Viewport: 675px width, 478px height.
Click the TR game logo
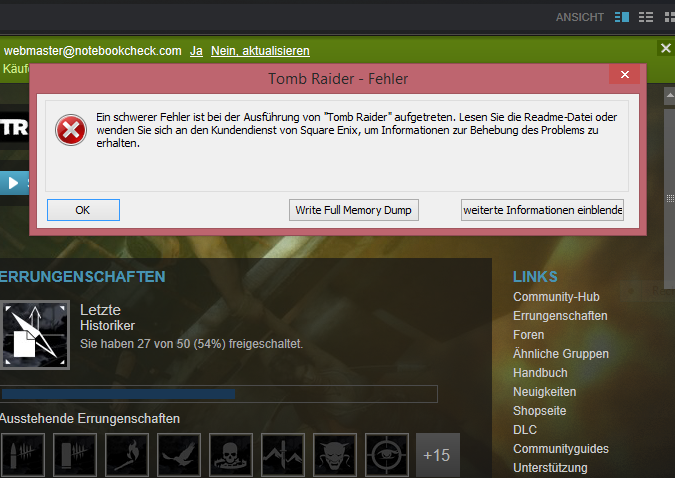[14, 128]
